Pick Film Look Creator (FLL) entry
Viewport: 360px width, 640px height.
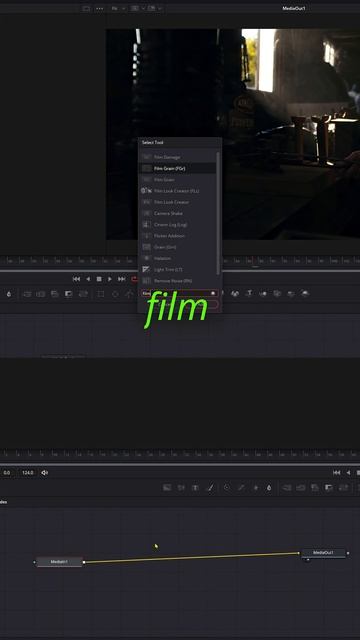[178, 191]
